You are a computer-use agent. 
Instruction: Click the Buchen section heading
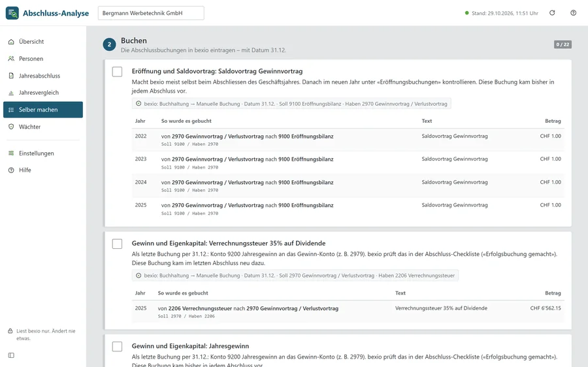coord(134,40)
